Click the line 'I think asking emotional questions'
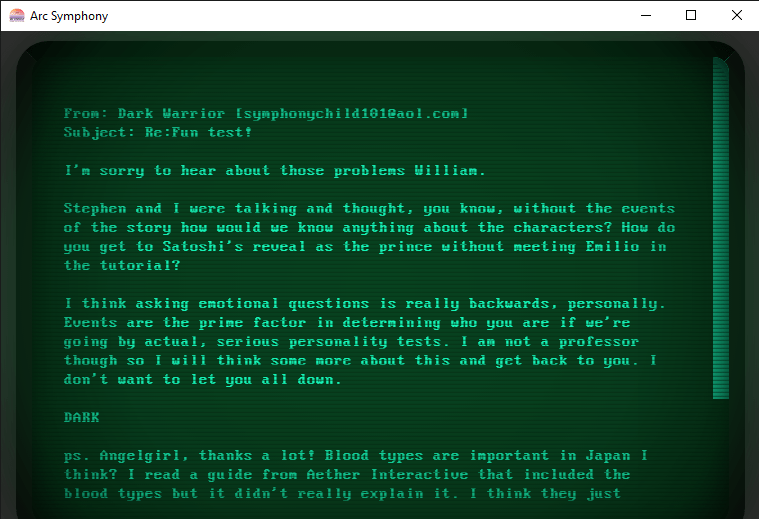 pyautogui.click(x=365, y=304)
